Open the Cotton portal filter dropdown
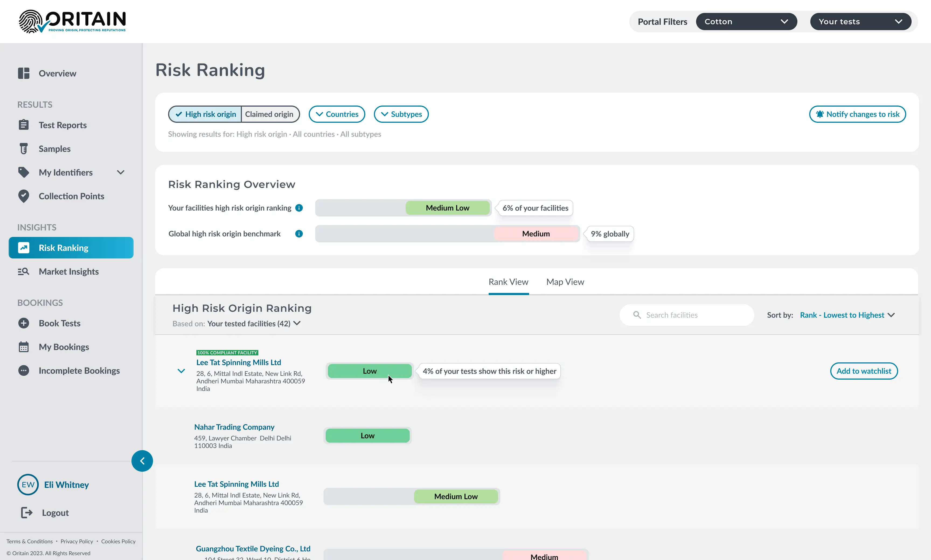 pos(746,22)
